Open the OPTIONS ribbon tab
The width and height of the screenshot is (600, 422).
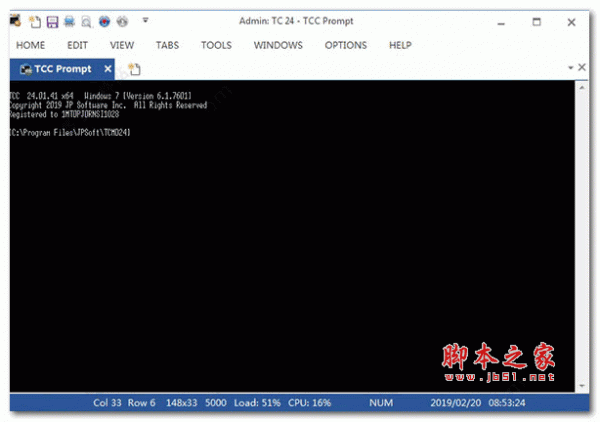click(346, 45)
